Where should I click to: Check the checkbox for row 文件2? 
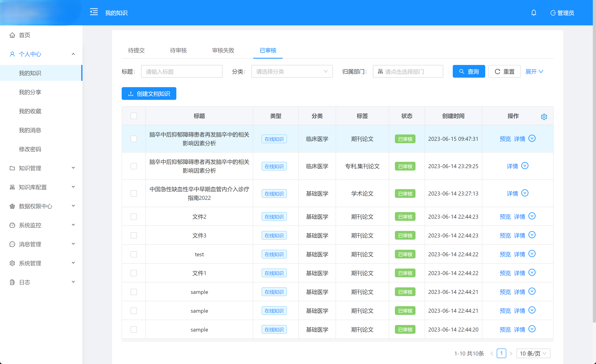pos(134,217)
